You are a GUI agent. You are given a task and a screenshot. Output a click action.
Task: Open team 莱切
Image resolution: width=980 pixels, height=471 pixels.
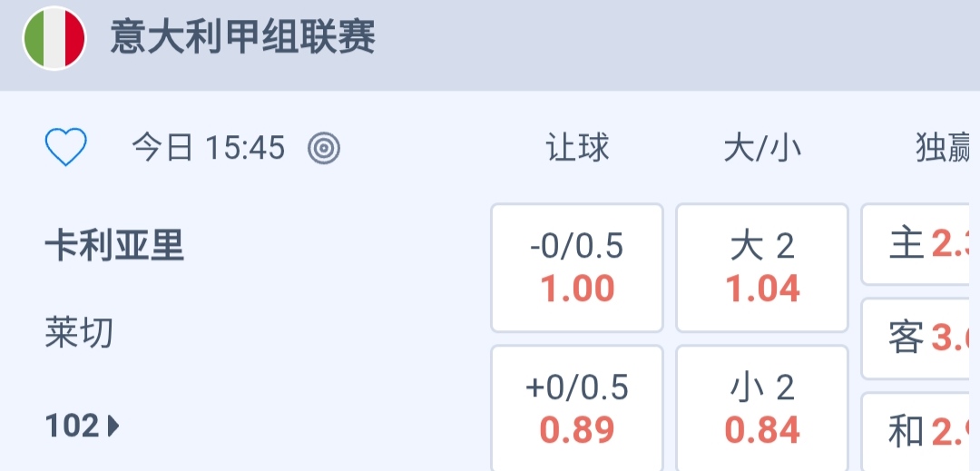point(80,333)
